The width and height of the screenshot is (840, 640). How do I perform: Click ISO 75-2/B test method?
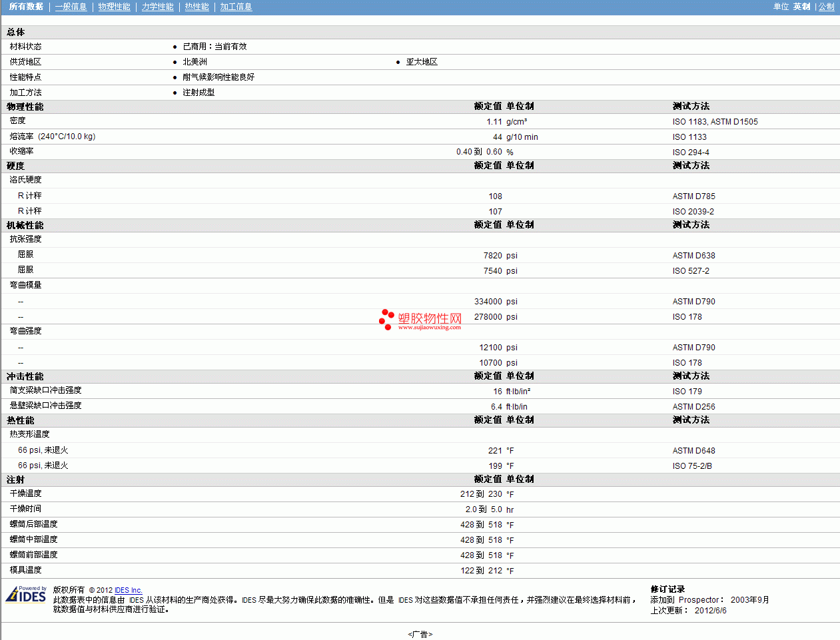692,466
